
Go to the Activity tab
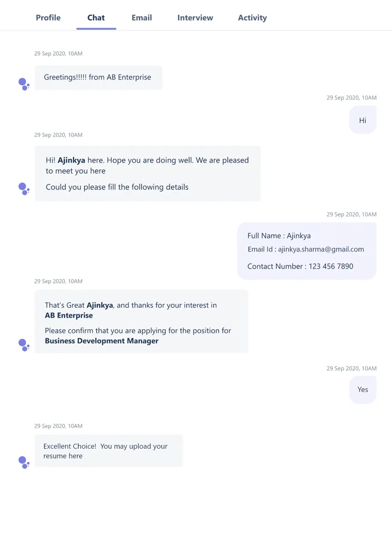pos(252,18)
